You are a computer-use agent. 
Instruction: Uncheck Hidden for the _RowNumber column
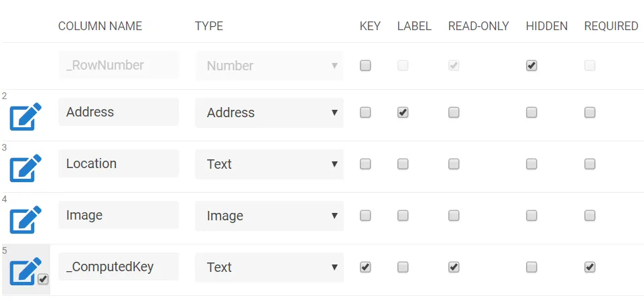coord(531,65)
